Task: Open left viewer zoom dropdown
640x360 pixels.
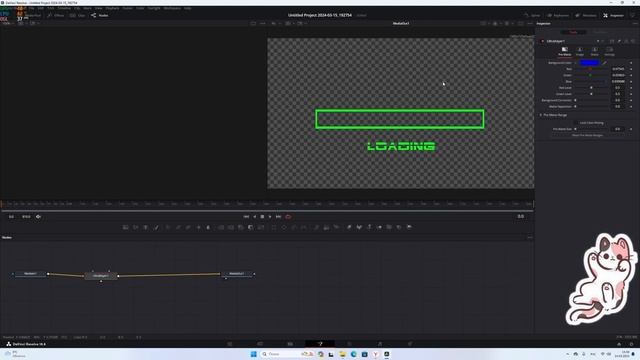Action: pos(7,23)
